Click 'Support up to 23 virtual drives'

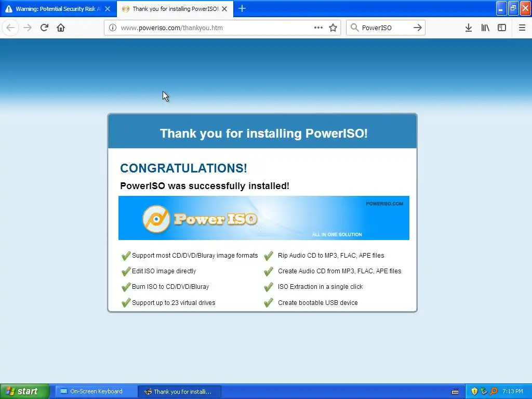[174, 303]
